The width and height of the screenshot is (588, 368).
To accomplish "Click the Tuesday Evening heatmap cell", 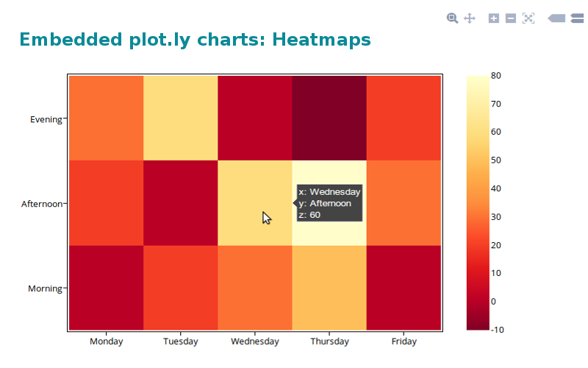I will pyautogui.click(x=180, y=118).
